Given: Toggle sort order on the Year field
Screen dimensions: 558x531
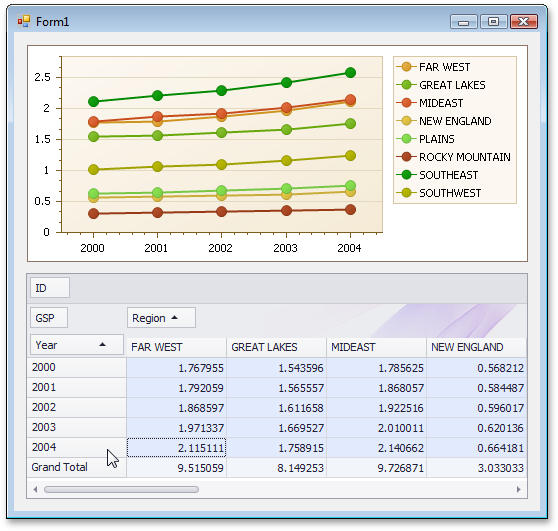Looking at the screenshot, I should coord(77,345).
